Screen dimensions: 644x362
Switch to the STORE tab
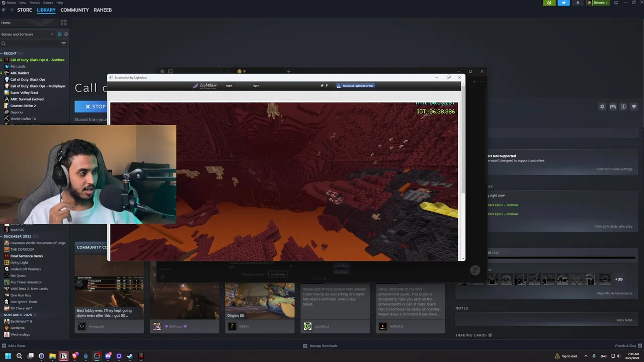click(24, 10)
